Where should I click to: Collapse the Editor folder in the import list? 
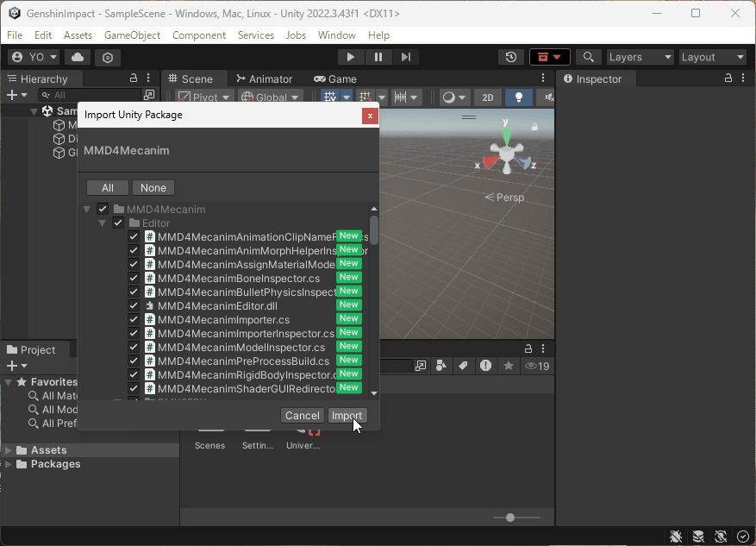102,223
